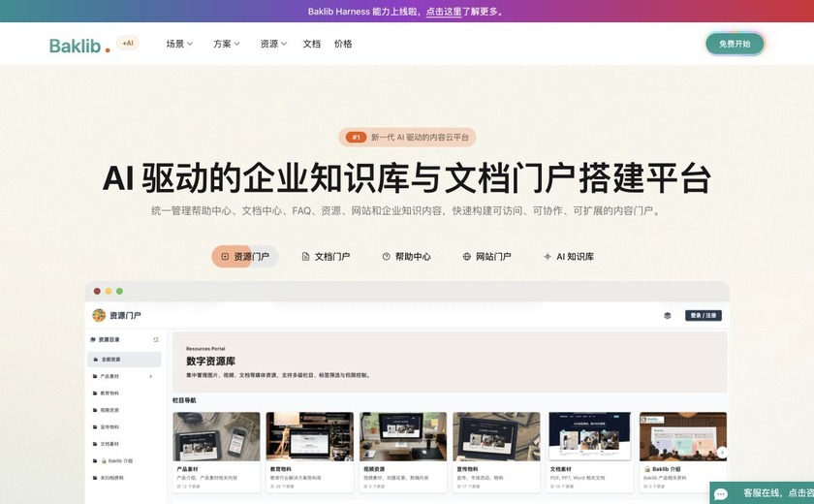Open the chat bubble icon for customer service
This screenshot has height=504, width=814.
click(x=721, y=493)
